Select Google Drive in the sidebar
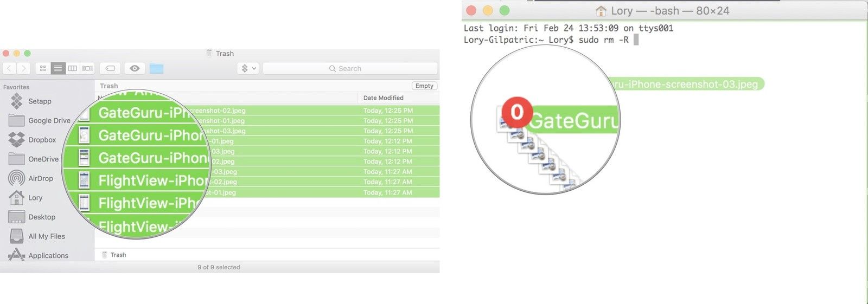 49,120
